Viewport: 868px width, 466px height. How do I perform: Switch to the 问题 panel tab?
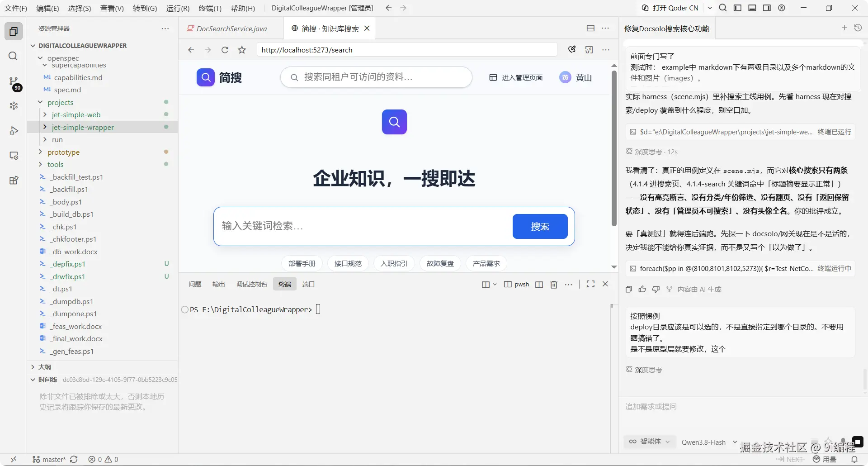[x=195, y=284]
